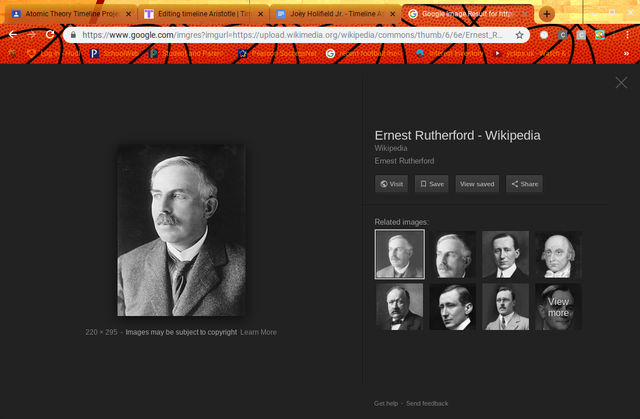
Task: Click the colorful extension icon beside the menu
Action: point(600,35)
